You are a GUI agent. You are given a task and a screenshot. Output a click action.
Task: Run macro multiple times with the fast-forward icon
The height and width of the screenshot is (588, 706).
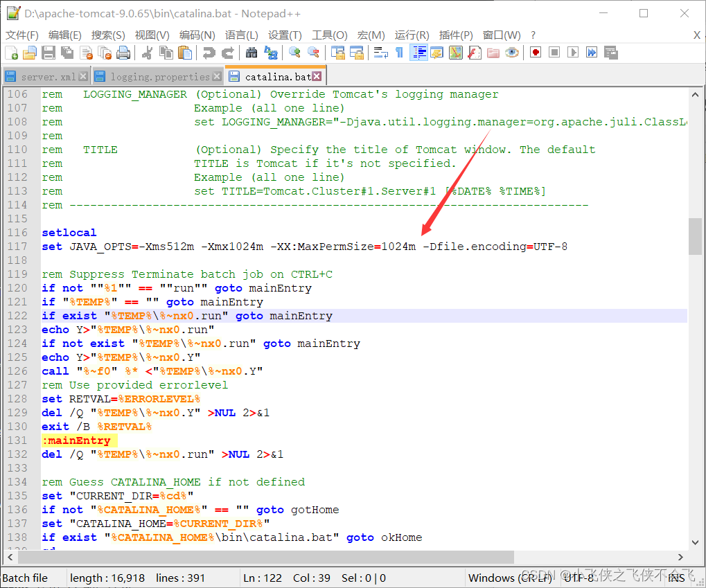point(592,53)
